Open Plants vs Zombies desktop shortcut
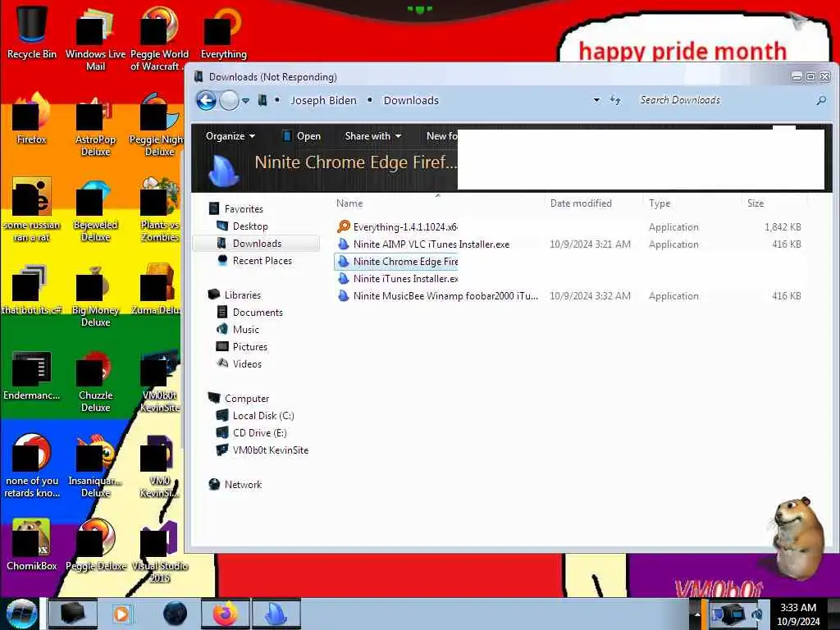840x630 pixels. 160,210
